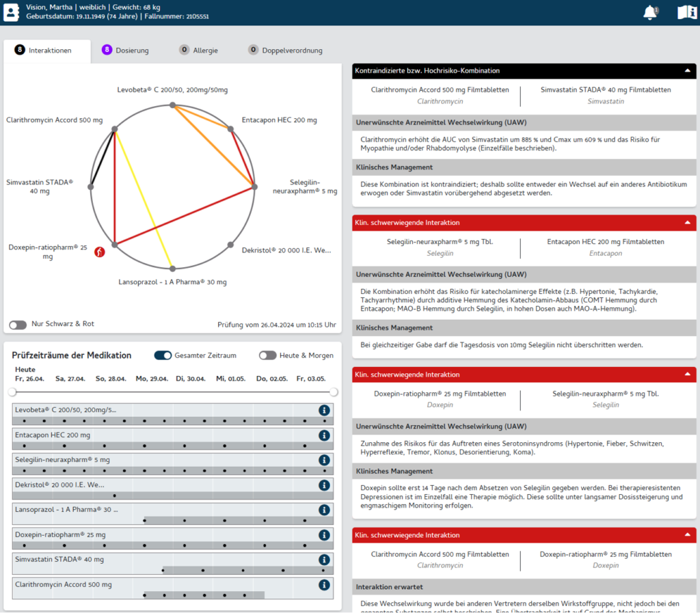Enable the Nur Schwarz & Rot toggle
The image size is (700, 613).
(x=18, y=325)
